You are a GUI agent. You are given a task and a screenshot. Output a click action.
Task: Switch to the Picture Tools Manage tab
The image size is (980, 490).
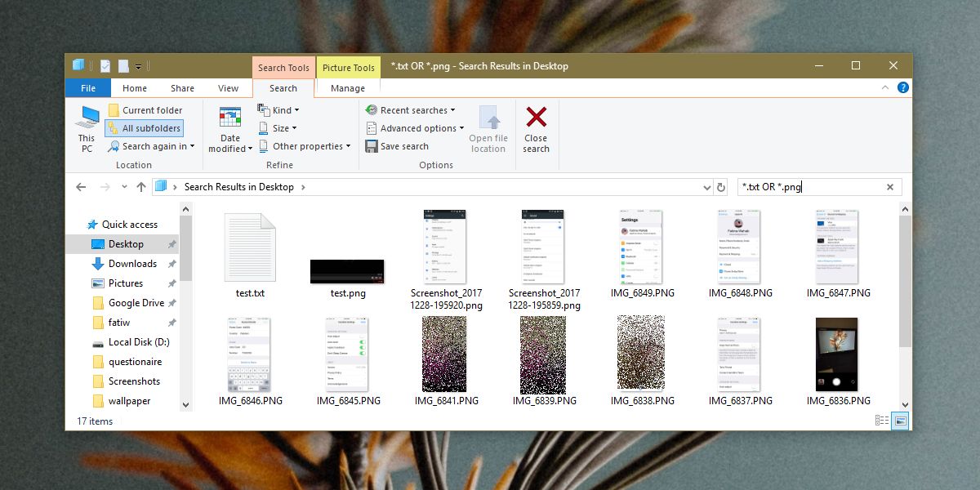pos(347,87)
